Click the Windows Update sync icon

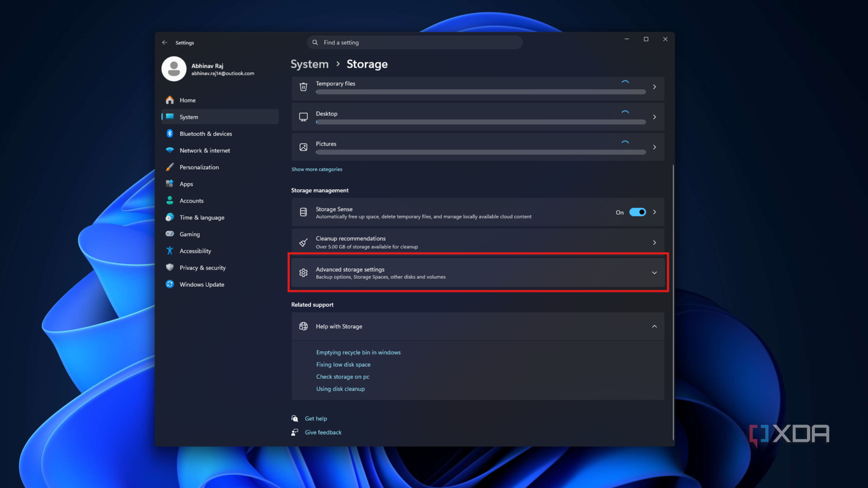coord(170,284)
